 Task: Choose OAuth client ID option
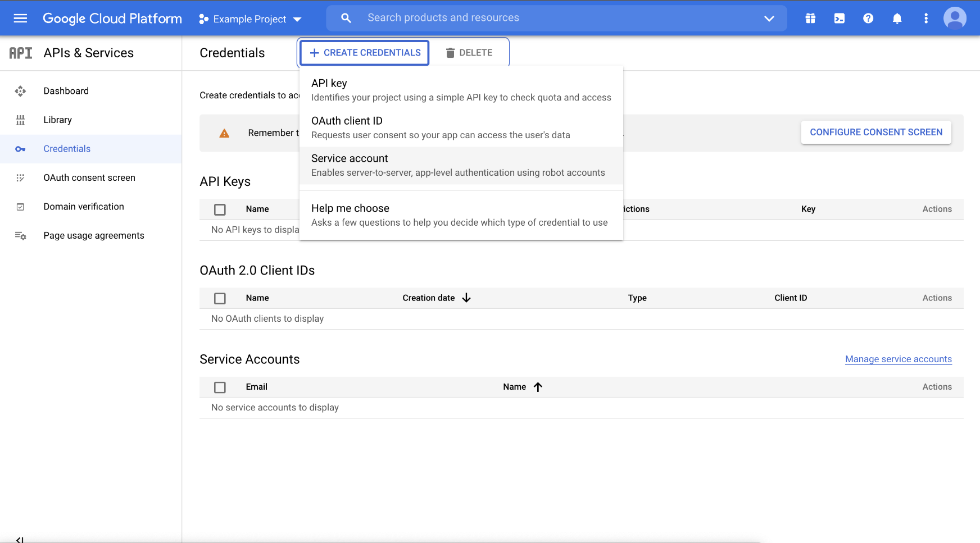tap(461, 127)
